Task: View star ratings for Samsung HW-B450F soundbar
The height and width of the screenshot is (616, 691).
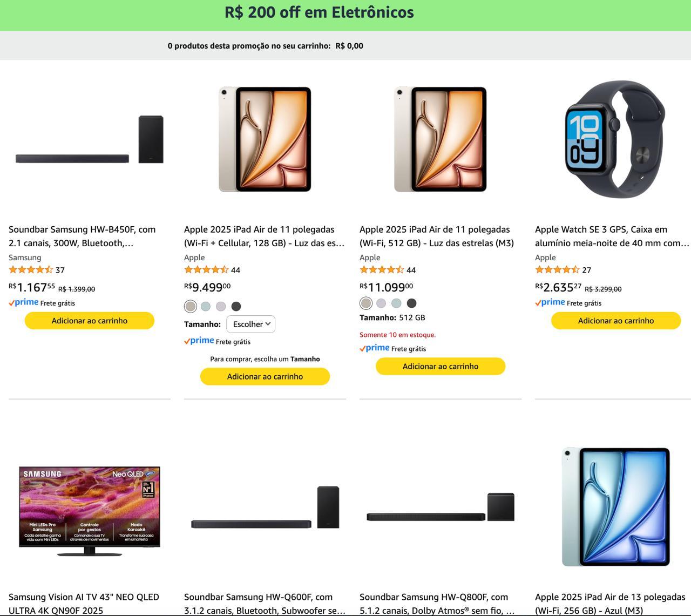Action: [31, 270]
